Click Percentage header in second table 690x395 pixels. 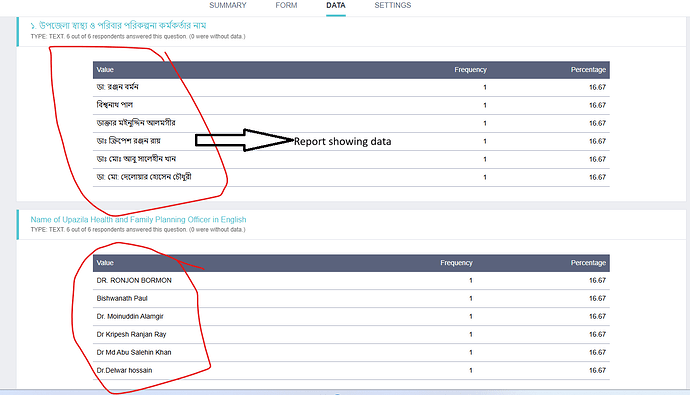tap(588, 263)
